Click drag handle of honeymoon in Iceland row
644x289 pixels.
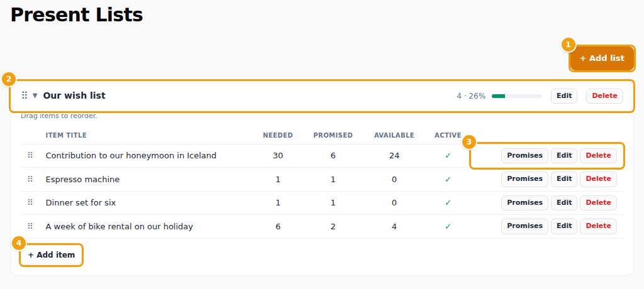point(30,156)
